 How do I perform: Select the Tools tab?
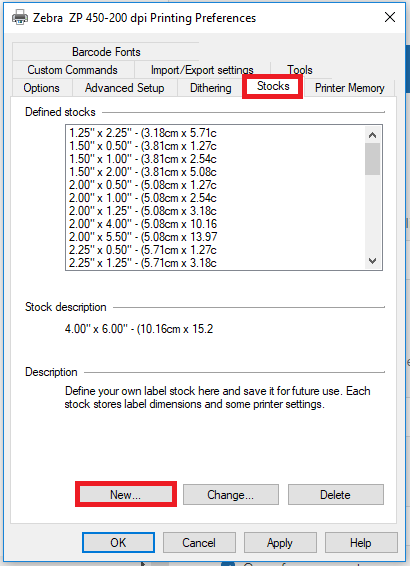coord(300,70)
